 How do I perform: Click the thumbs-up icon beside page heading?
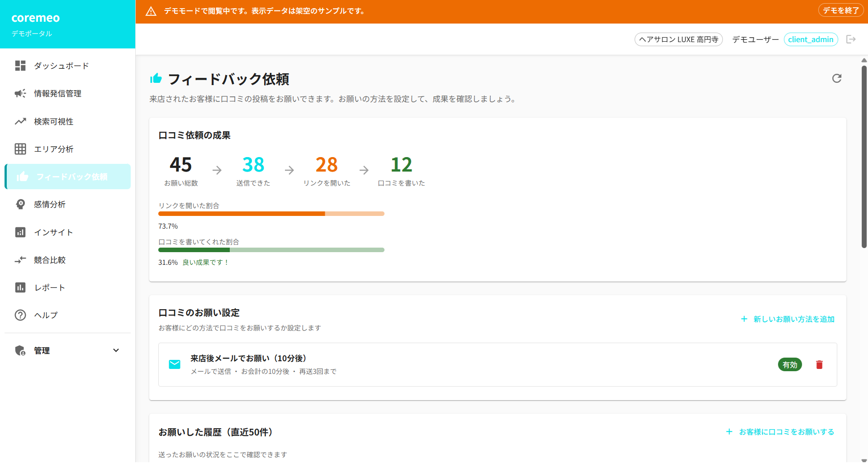pyautogui.click(x=156, y=79)
